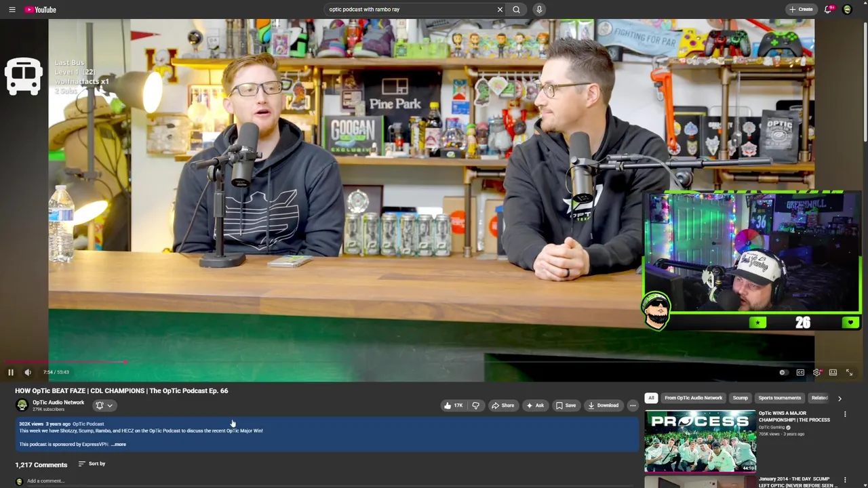Select the From OpTic Audio Network chip
Image resolution: width=868 pixels, height=488 pixels.
[x=693, y=398]
